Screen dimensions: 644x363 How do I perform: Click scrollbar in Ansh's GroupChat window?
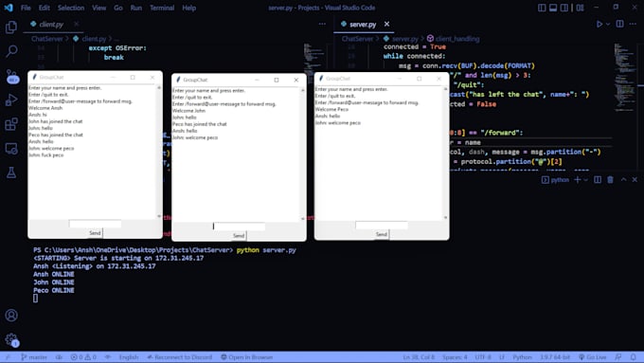point(159,152)
